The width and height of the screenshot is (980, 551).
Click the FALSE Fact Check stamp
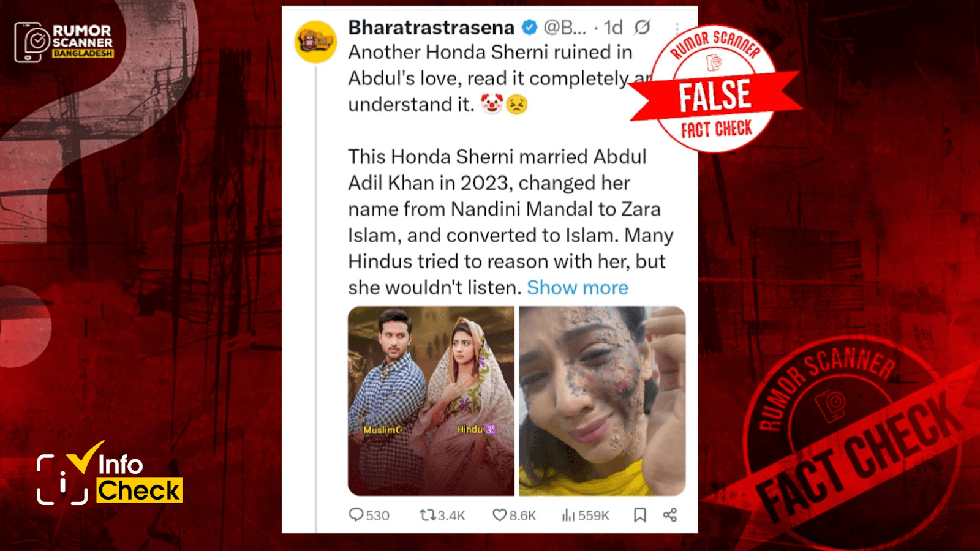coord(715,89)
